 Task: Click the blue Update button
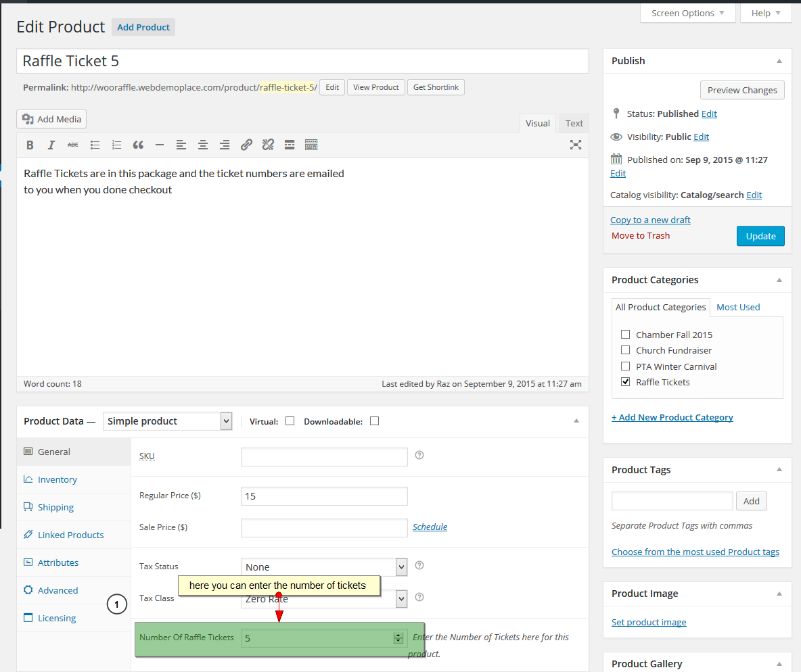(760, 236)
